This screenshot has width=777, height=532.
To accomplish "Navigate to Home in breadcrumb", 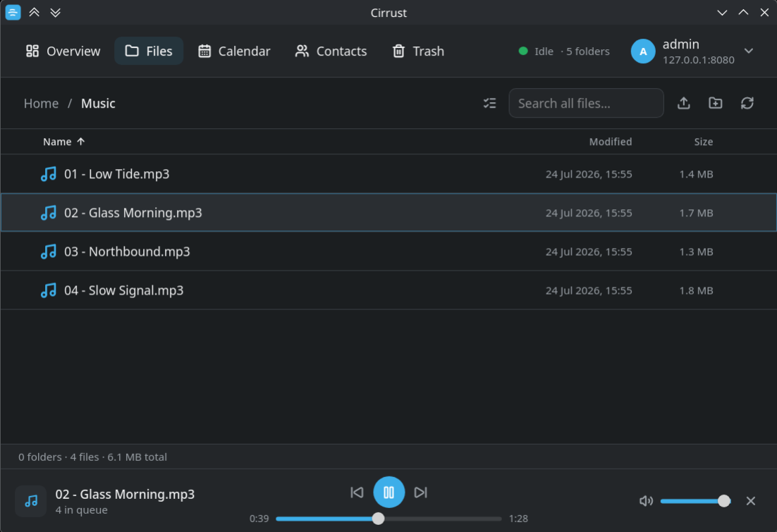I will pos(41,104).
